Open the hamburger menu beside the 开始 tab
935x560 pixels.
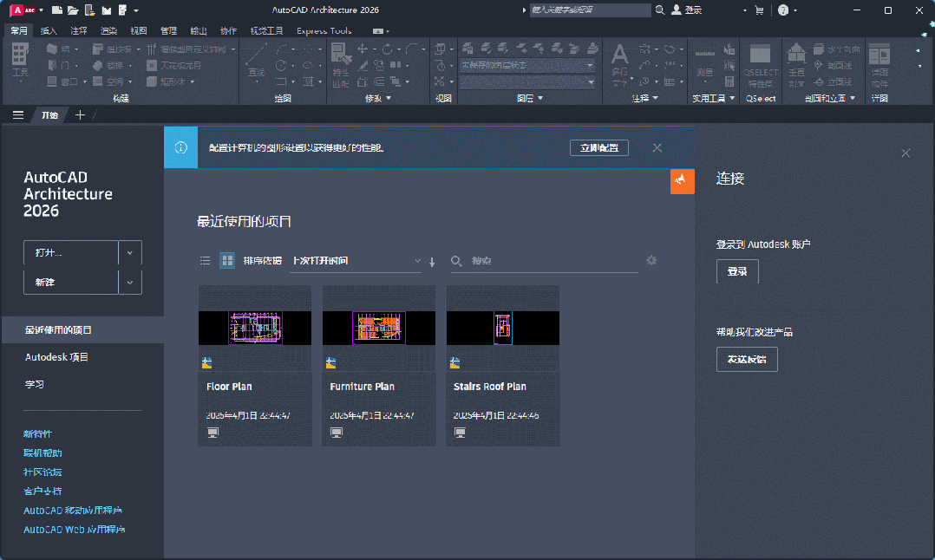pos(18,115)
